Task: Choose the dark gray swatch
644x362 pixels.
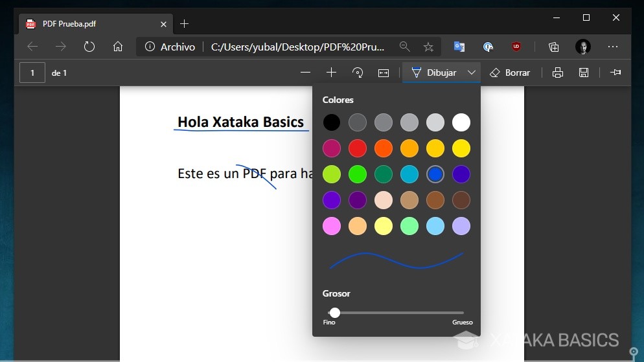Action: [x=358, y=122]
